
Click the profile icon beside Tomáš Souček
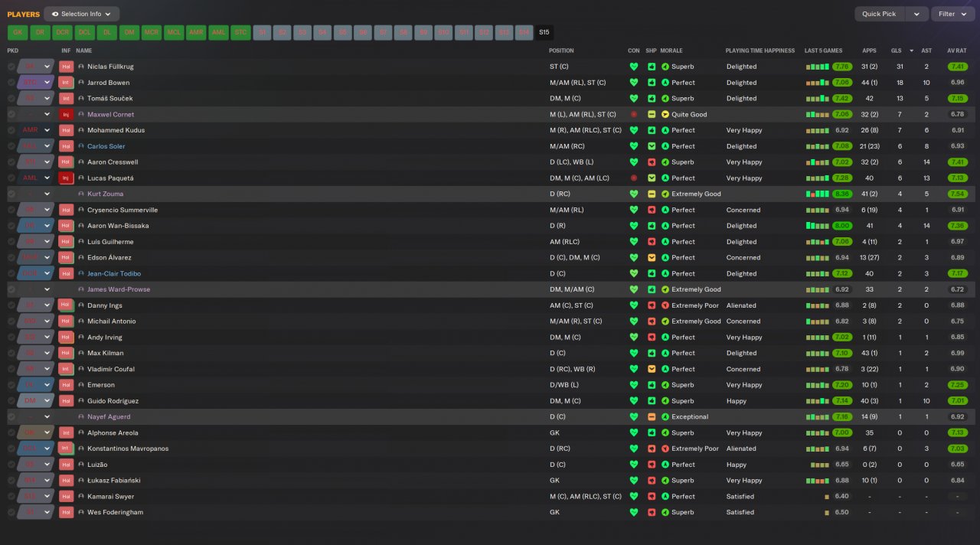[81, 99]
